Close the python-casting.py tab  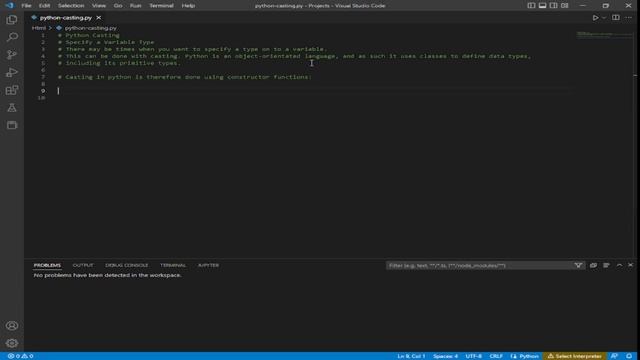click(98, 18)
